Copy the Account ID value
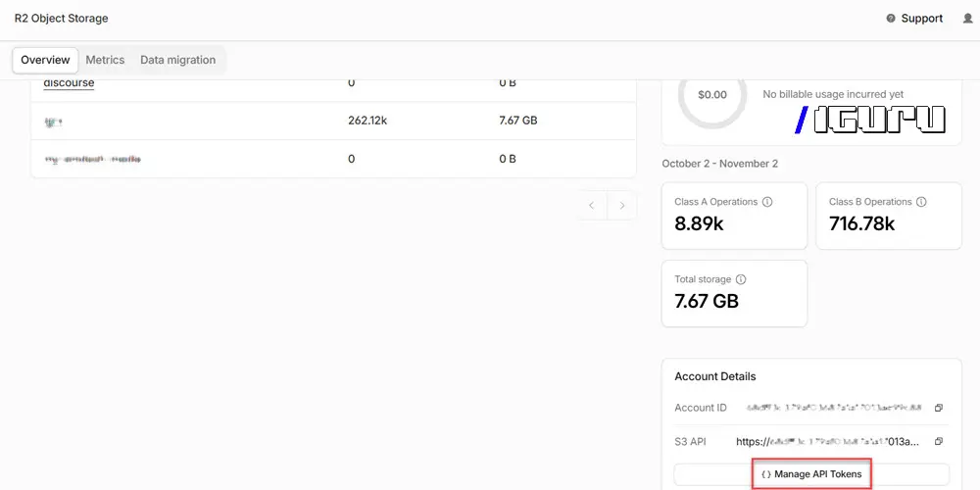 pyautogui.click(x=938, y=408)
